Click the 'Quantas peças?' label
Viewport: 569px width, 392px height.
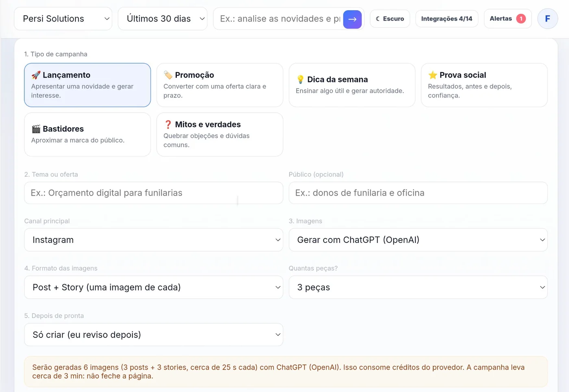313,269
